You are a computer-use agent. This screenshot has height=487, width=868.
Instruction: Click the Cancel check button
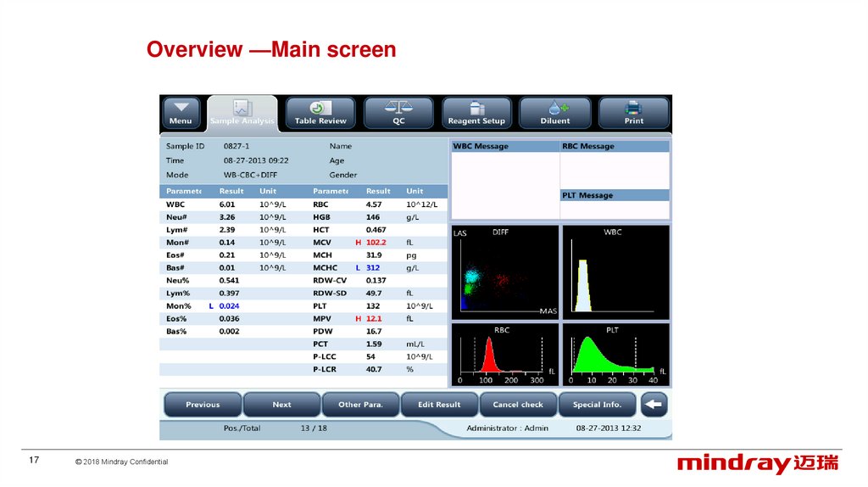tap(518, 405)
